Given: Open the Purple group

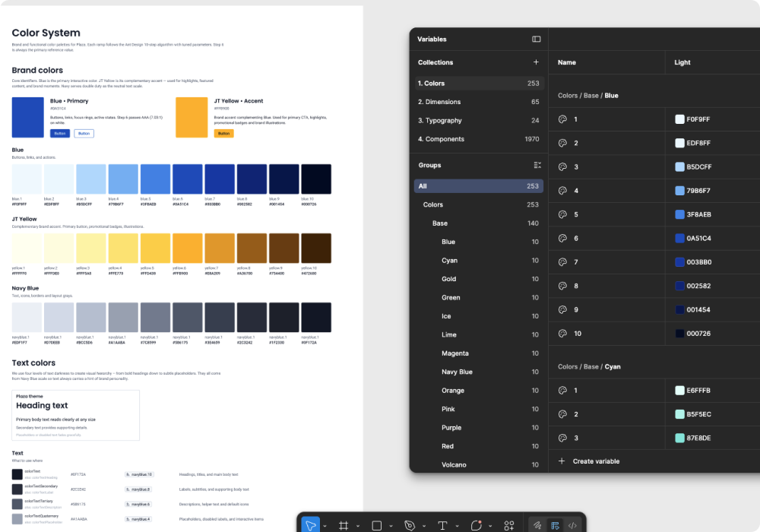Looking at the screenshot, I should coord(479,427).
